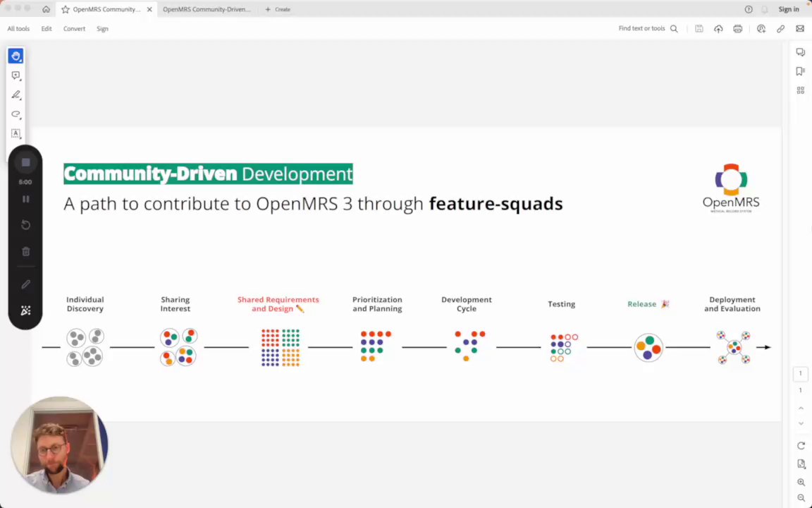The height and width of the screenshot is (508, 812).
Task: Delete the current recording with the trash icon
Action: pyautogui.click(x=25, y=251)
